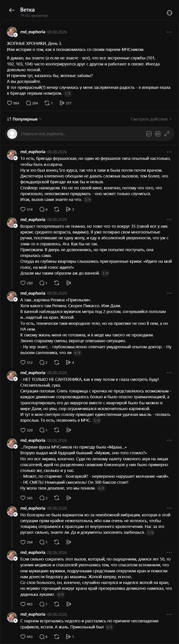Expand the Популярные sort dropdown
This screenshot has width=179, height=644.
(x=24, y=119)
